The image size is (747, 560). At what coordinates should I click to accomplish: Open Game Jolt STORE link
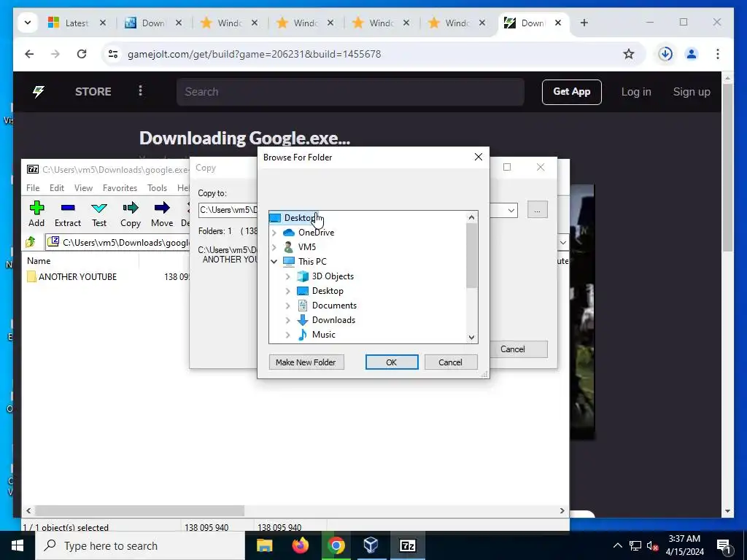click(93, 91)
